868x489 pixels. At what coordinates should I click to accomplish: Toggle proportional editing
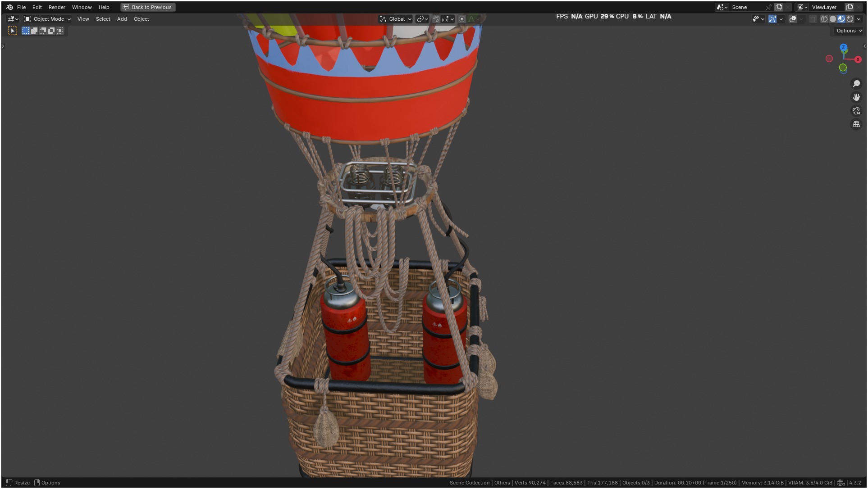click(x=462, y=19)
